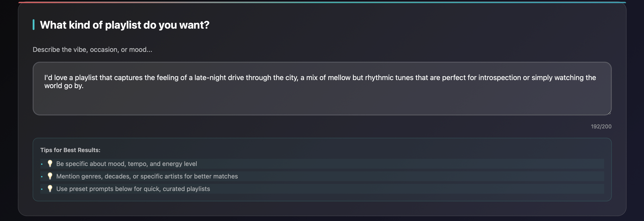
Task: Click the highlighted bar behind the first tip
Action: 322,164
